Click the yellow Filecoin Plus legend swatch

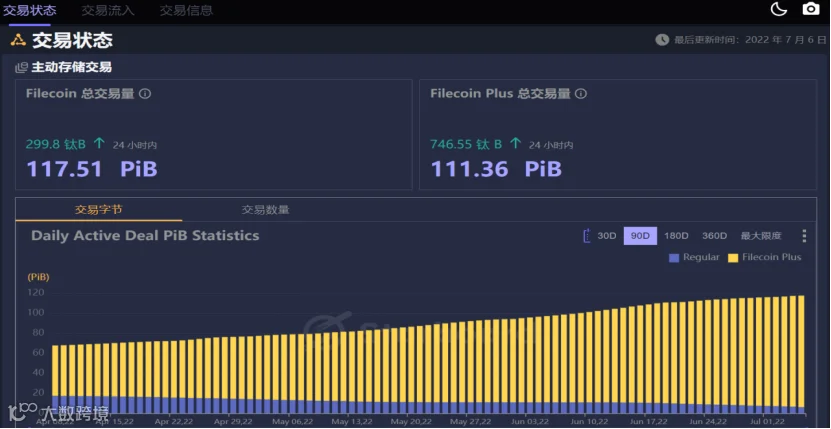[733, 258]
